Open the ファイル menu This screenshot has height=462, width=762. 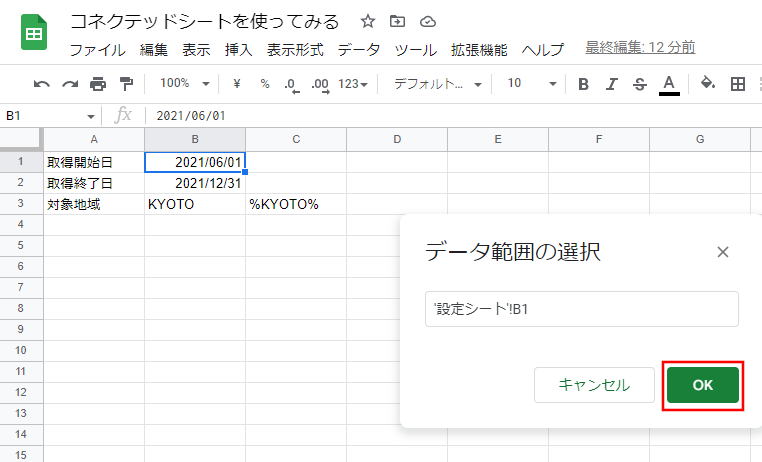tap(98, 50)
